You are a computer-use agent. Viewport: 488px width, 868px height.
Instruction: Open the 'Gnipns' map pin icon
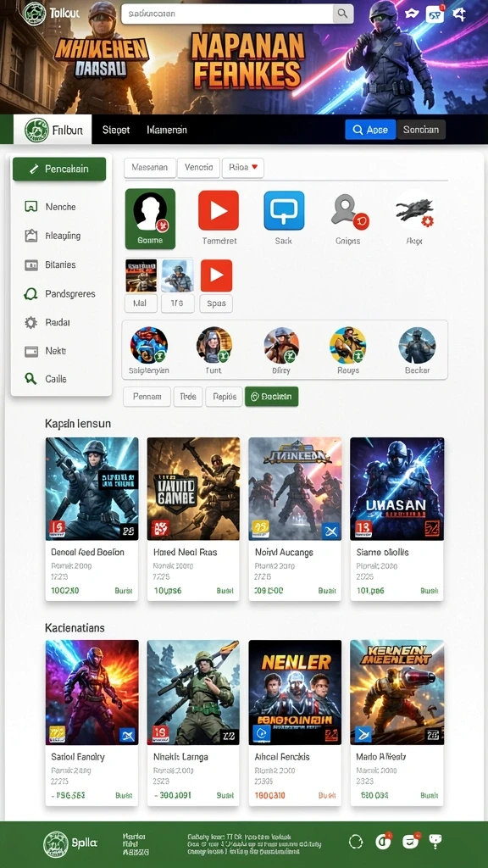point(349,213)
